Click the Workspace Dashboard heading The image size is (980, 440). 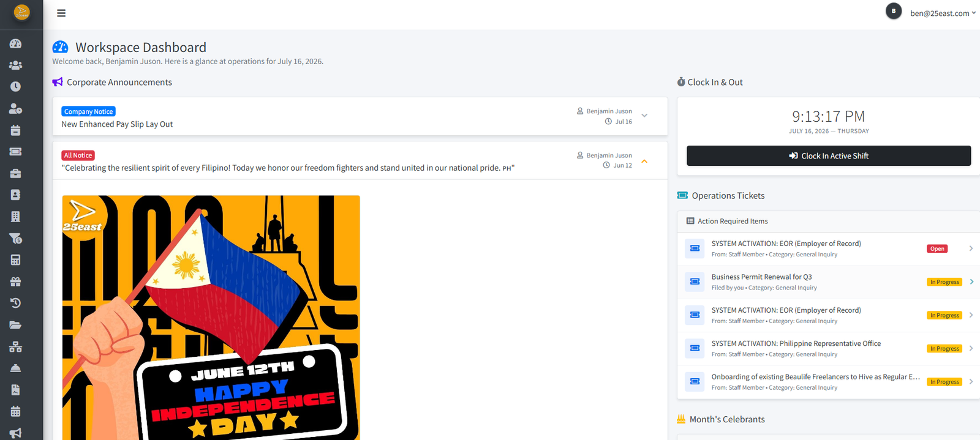tap(141, 47)
